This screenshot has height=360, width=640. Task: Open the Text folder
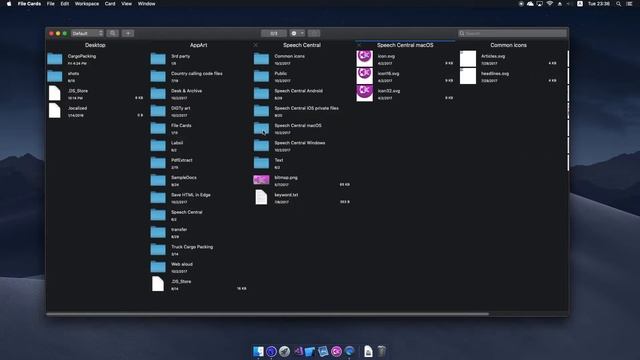click(261, 163)
